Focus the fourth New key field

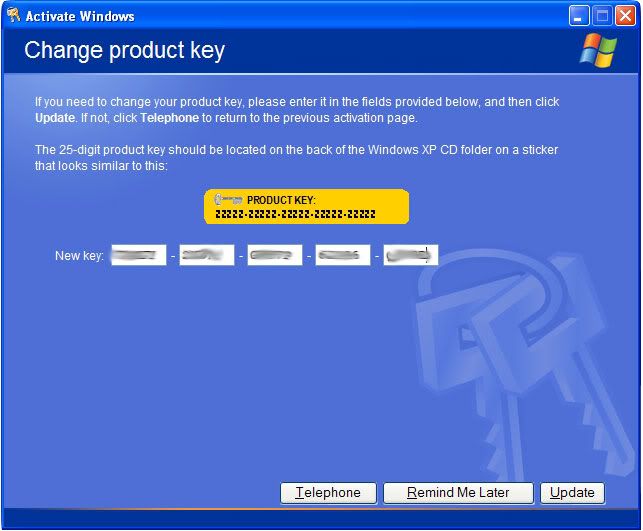tap(343, 255)
